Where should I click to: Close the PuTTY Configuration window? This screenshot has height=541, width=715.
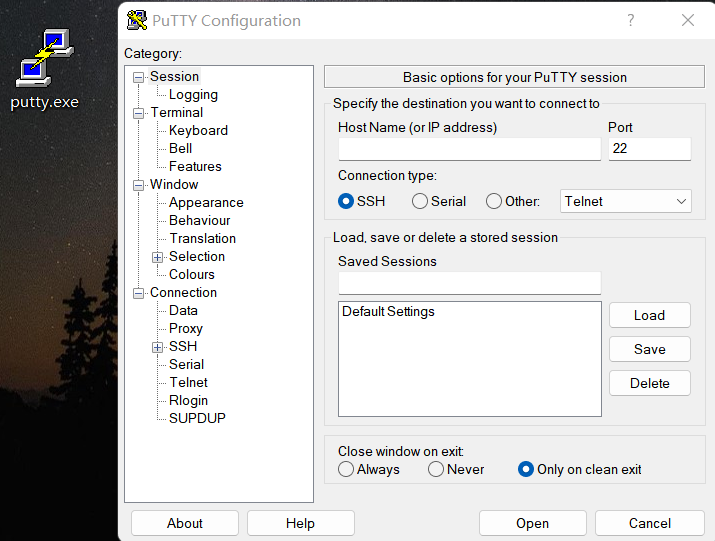point(688,20)
